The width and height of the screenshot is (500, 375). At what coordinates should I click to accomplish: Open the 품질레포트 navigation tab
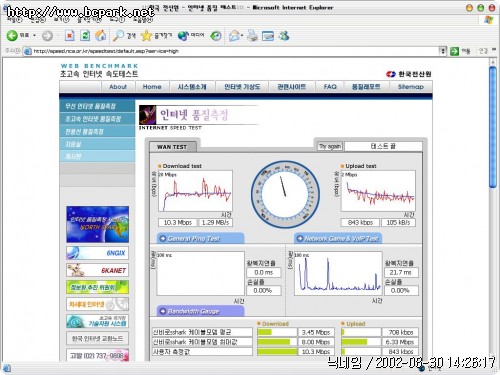[x=366, y=87]
